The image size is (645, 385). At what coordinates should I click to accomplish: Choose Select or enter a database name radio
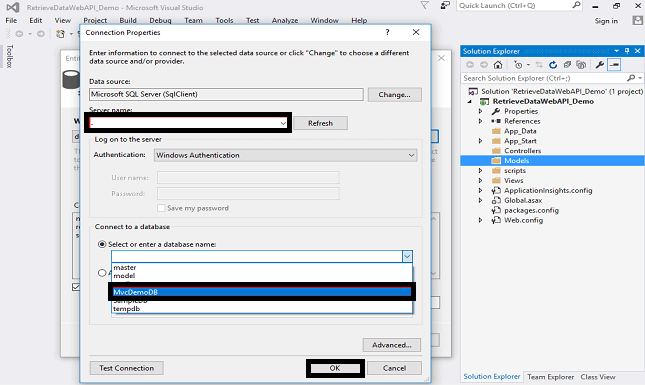[102, 244]
